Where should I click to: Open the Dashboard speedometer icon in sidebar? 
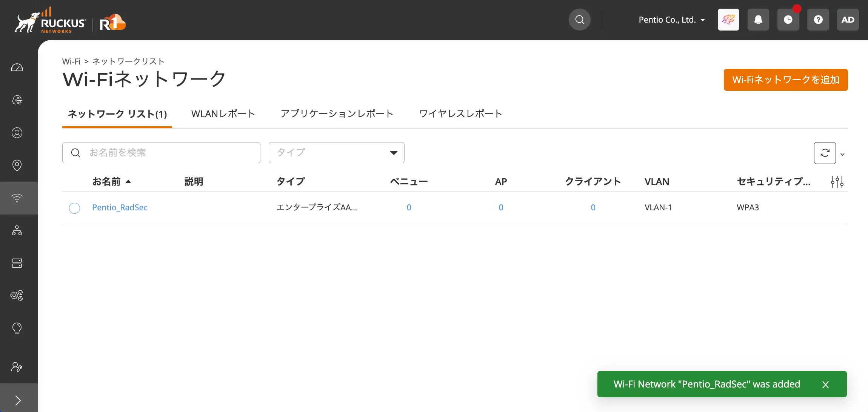pos(17,67)
